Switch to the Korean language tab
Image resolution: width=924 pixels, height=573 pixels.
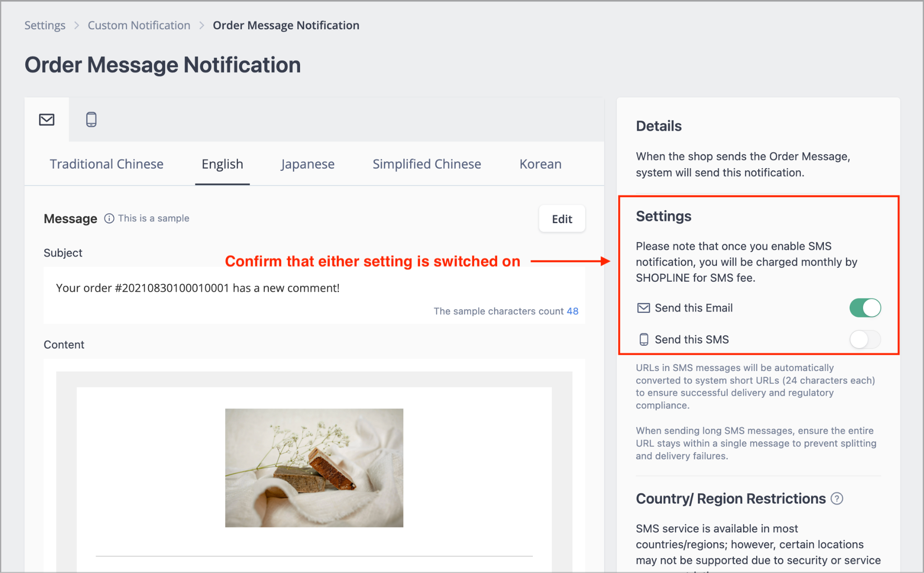(x=541, y=164)
